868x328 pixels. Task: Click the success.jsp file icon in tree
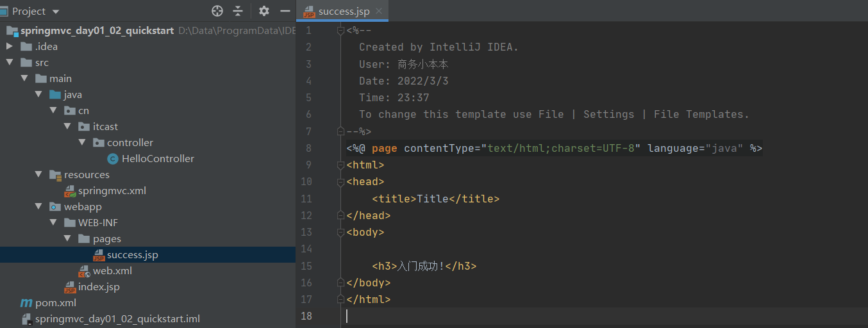[x=98, y=255]
